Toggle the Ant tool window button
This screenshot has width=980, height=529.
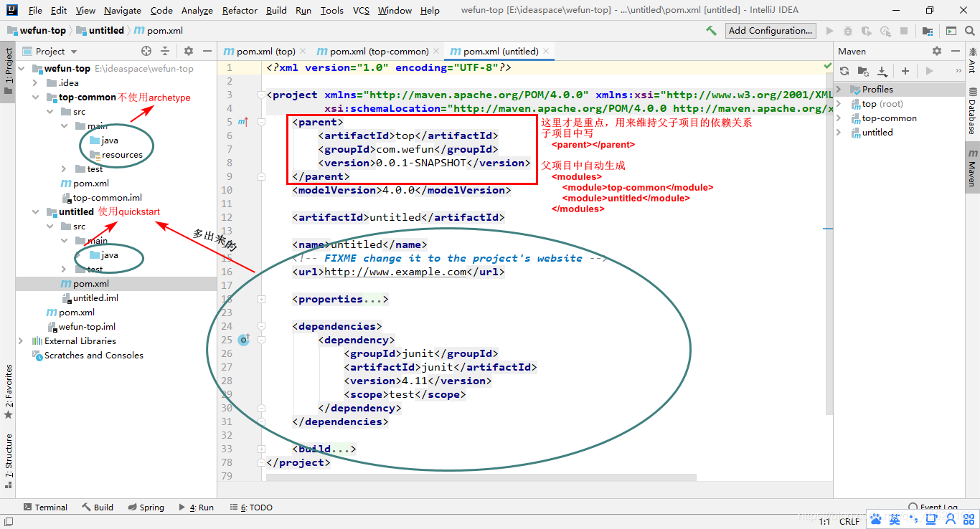click(972, 61)
